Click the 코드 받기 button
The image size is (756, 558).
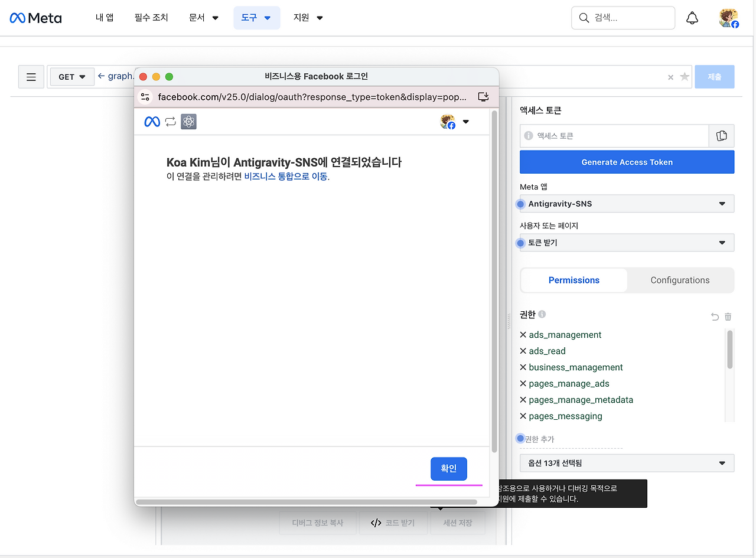(x=393, y=523)
